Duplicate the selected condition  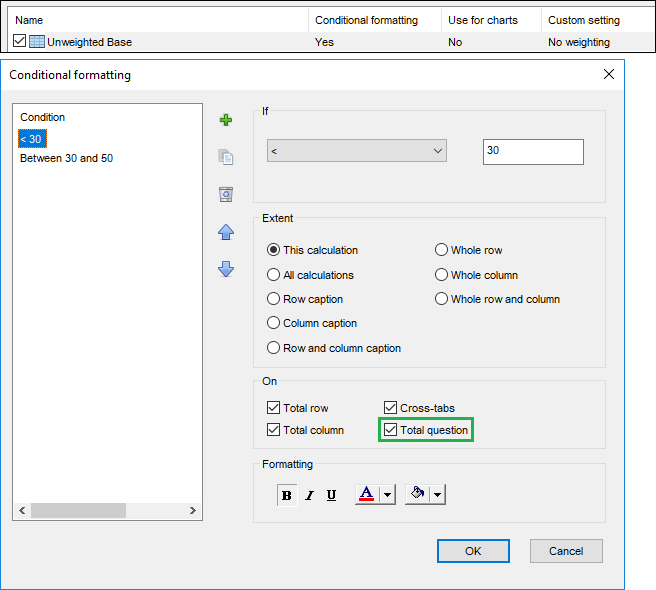[x=226, y=157]
